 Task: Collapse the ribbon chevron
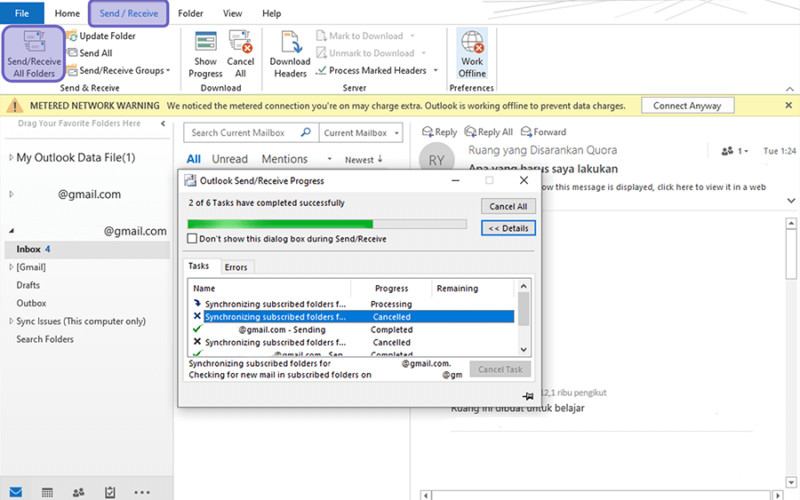[x=789, y=89]
